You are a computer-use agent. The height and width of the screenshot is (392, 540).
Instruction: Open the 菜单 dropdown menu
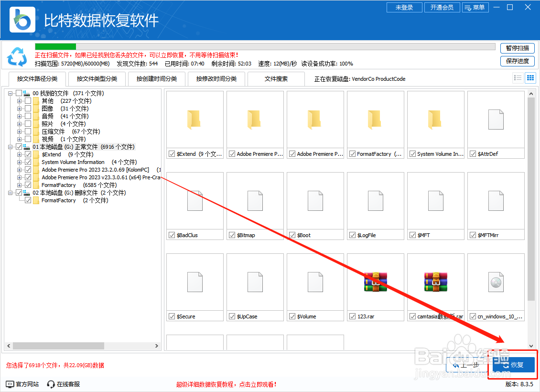click(475, 7)
